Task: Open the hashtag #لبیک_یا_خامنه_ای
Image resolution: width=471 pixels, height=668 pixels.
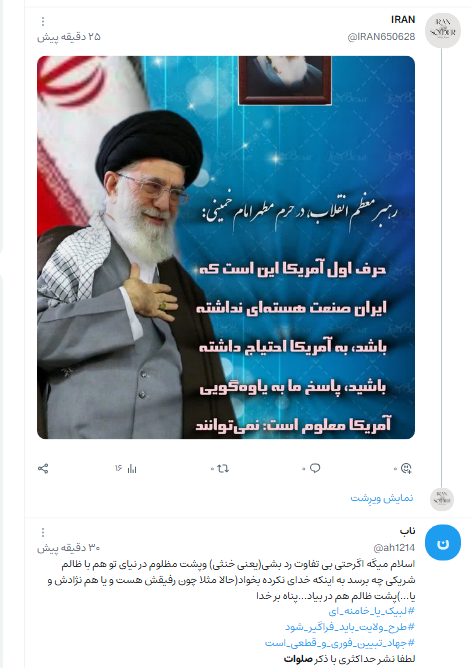Action: click(371, 611)
